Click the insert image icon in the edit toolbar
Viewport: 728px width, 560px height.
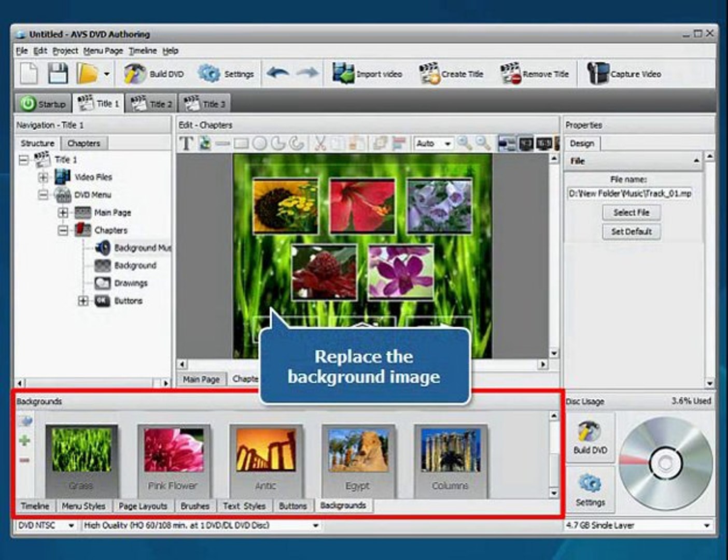205,143
